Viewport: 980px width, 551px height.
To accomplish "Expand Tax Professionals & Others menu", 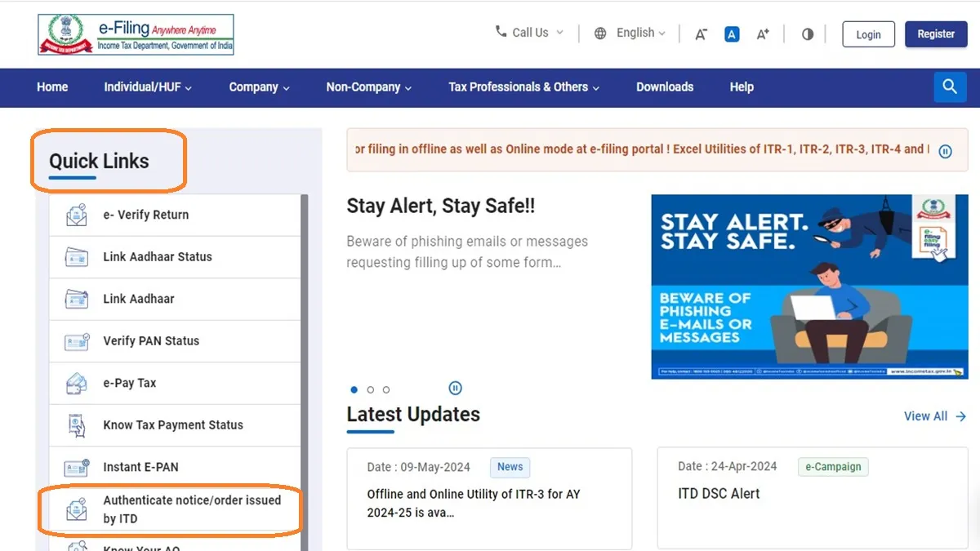I will click(524, 87).
